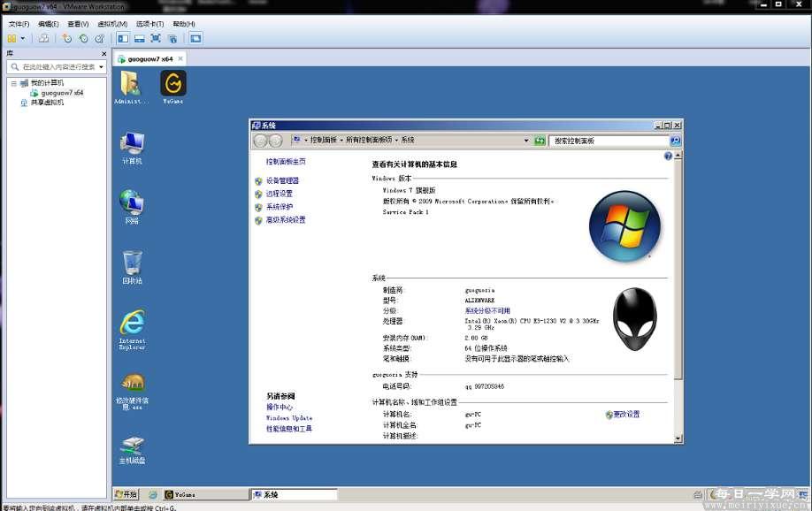
Task: Click the 搜索控制面板 search field
Action: coord(609,141)
